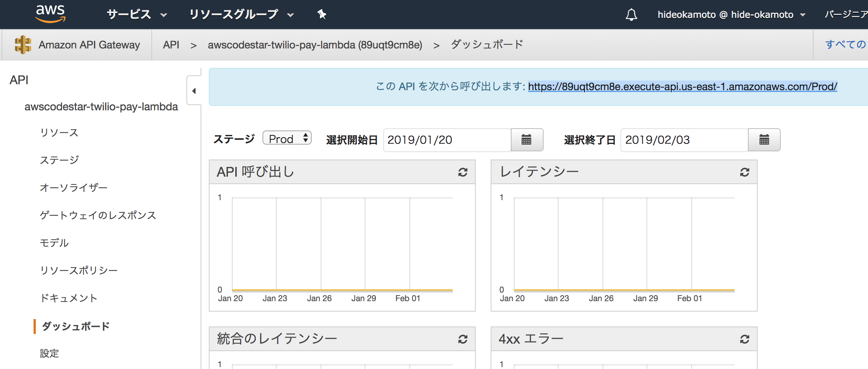Refresh the 4xx エラー chart

(x=745, y=339)
